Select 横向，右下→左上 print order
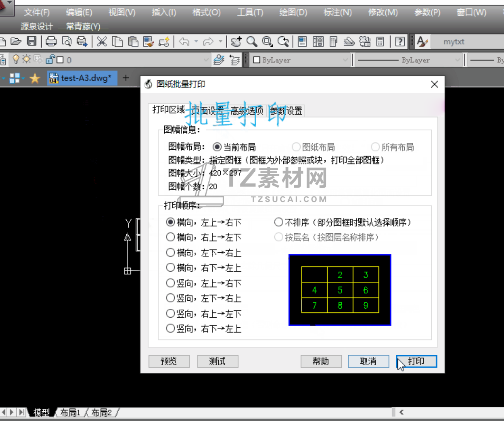 coord(204,268)
